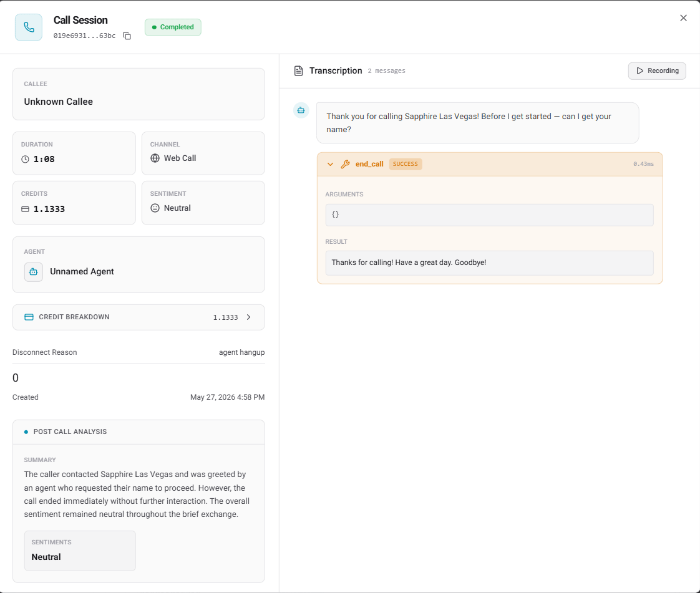Open the Credit Breakdown row
700x593 pixels.
coord(139,317)
